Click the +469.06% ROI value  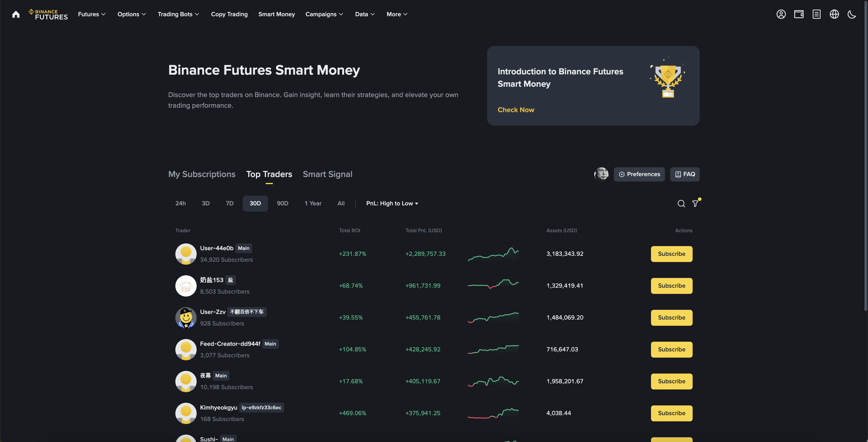coord(353,413)
